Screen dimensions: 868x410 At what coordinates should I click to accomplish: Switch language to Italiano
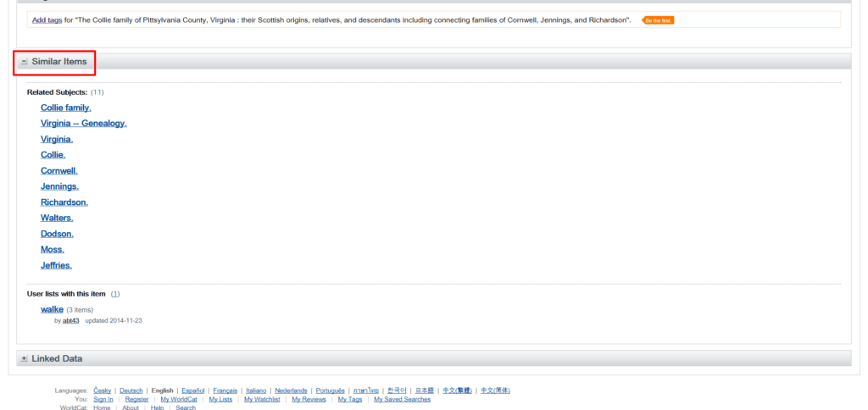click(x=256, y=391)
